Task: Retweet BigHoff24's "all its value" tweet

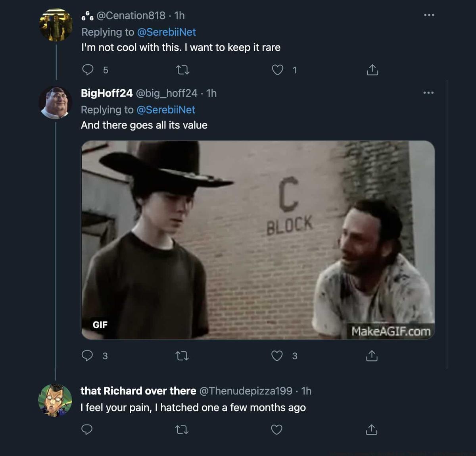Action: [182, 356]
